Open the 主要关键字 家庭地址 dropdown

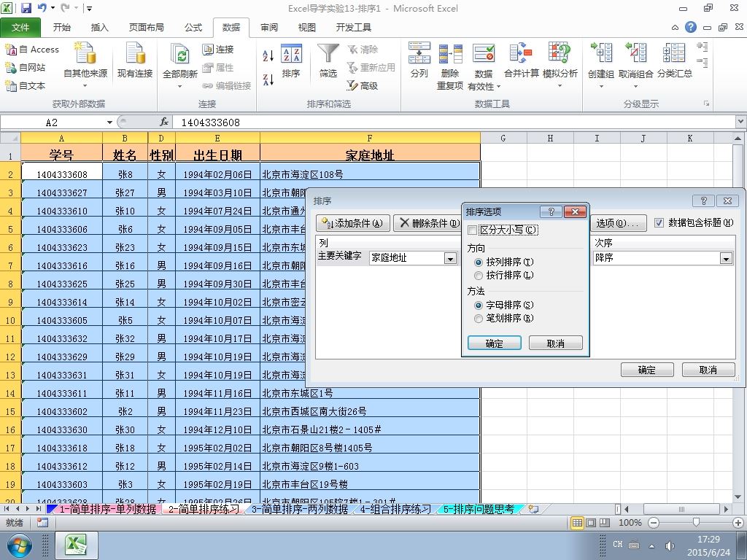click(x=450, y=258)
